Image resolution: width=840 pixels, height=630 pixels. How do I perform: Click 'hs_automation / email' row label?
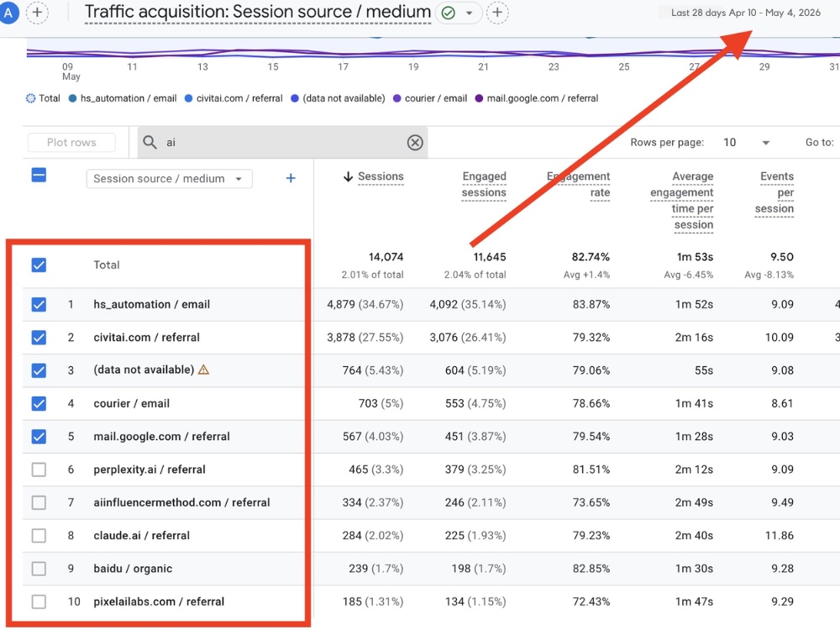pos(151,304)
